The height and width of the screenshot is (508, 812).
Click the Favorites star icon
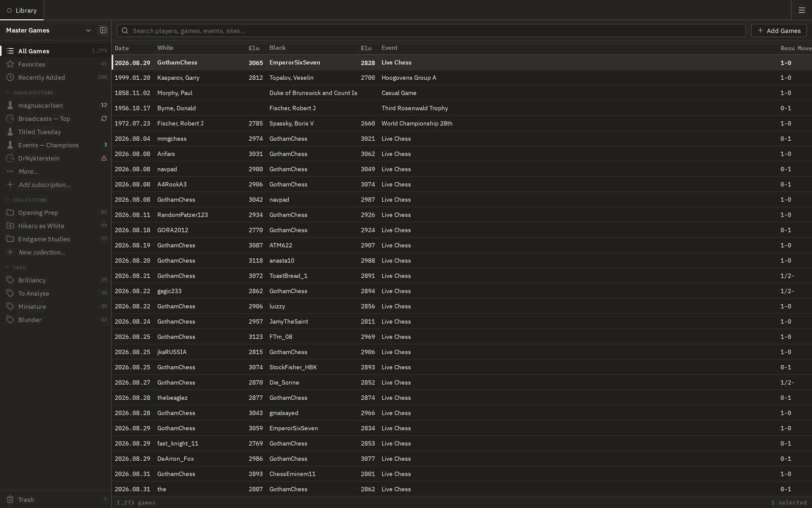10,64
